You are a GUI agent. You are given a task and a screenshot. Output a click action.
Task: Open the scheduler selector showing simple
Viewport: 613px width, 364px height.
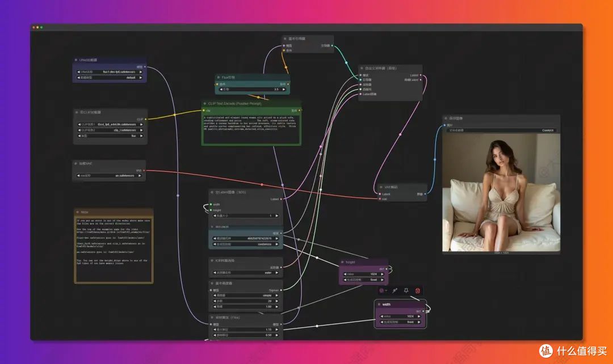[x=246, y=295]
